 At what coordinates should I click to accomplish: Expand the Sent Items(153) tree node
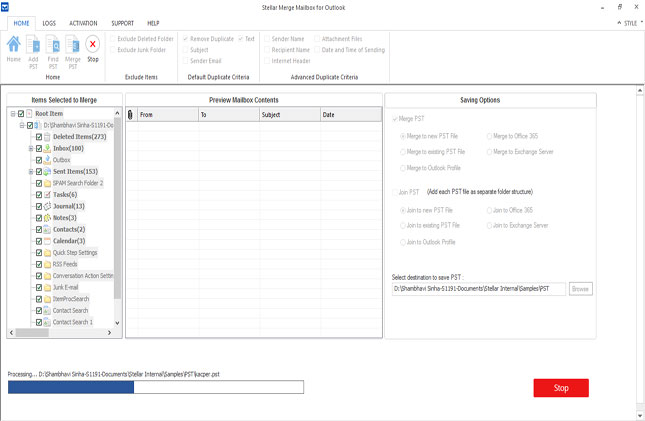tap(31, 171)
